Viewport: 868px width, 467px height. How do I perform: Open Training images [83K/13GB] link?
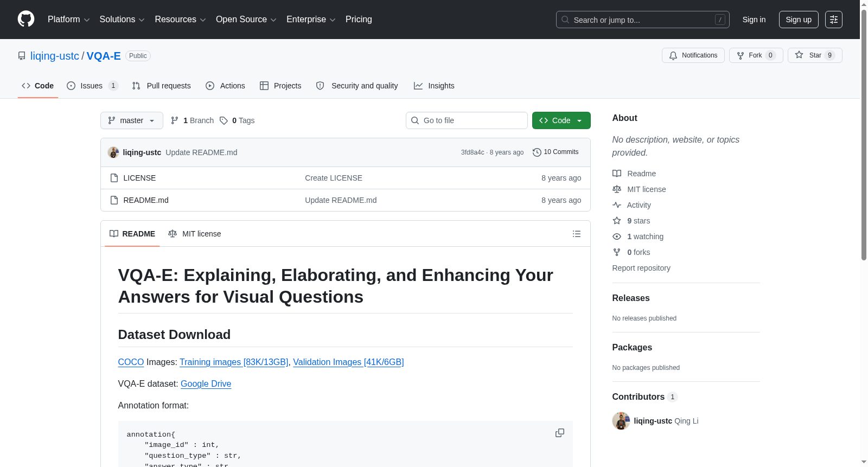click(x=234, y=362)
